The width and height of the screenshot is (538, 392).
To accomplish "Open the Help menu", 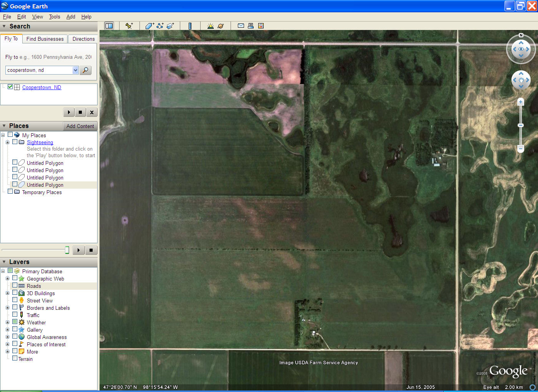I will 86,17.
